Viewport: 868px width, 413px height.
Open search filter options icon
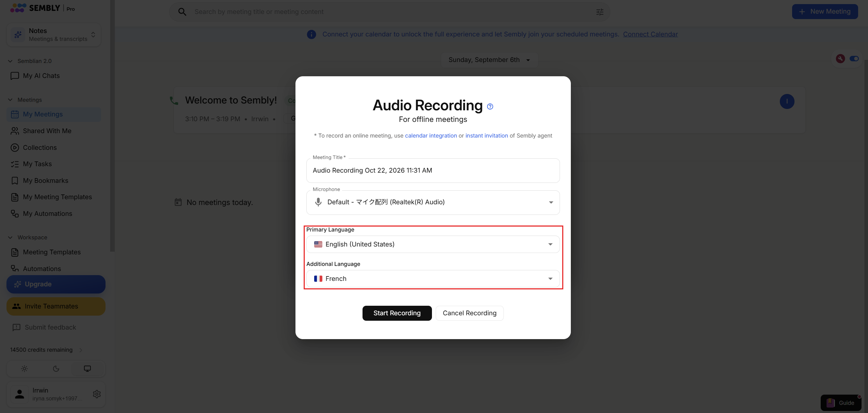tap(600, 12)
